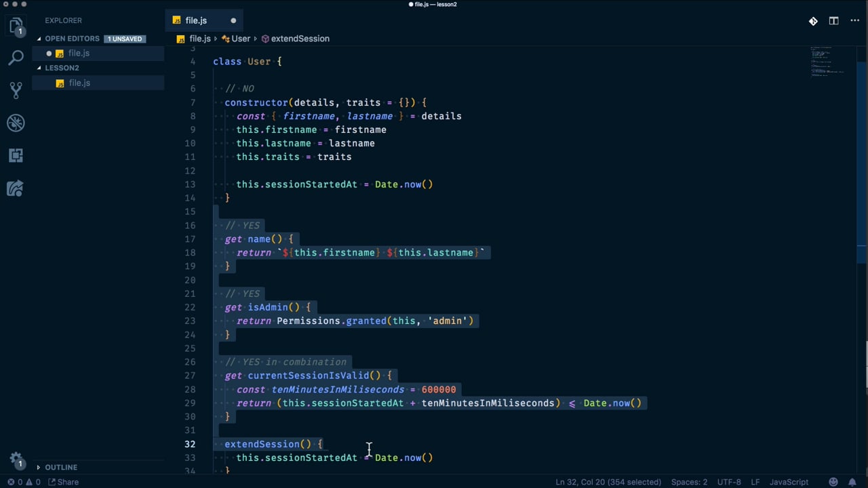Click the unsaved dot on file.js tab
Screen dimensions: 868x488
click(x=233, y=21)
